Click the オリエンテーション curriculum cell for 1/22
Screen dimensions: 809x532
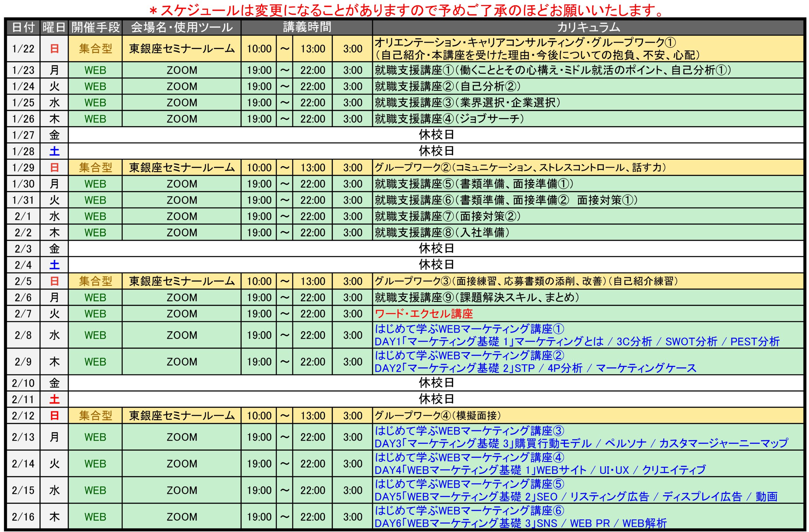(588, 49)
